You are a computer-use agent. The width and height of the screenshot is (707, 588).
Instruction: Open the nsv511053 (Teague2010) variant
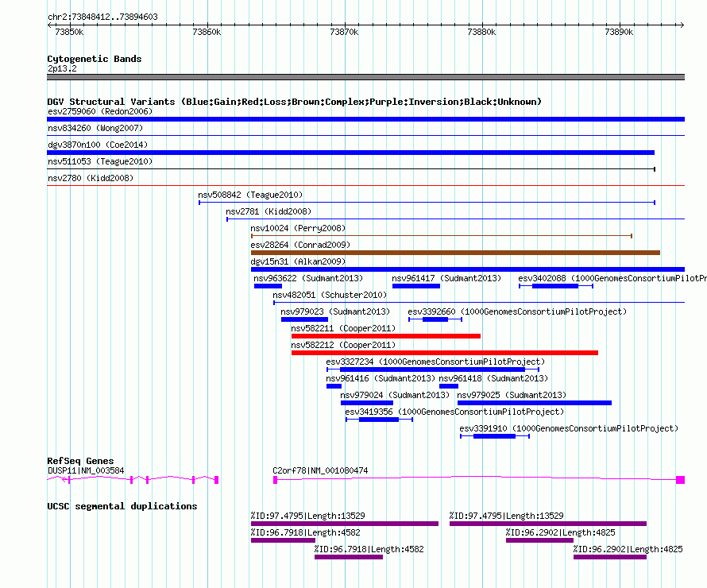(x=351, y=169)
